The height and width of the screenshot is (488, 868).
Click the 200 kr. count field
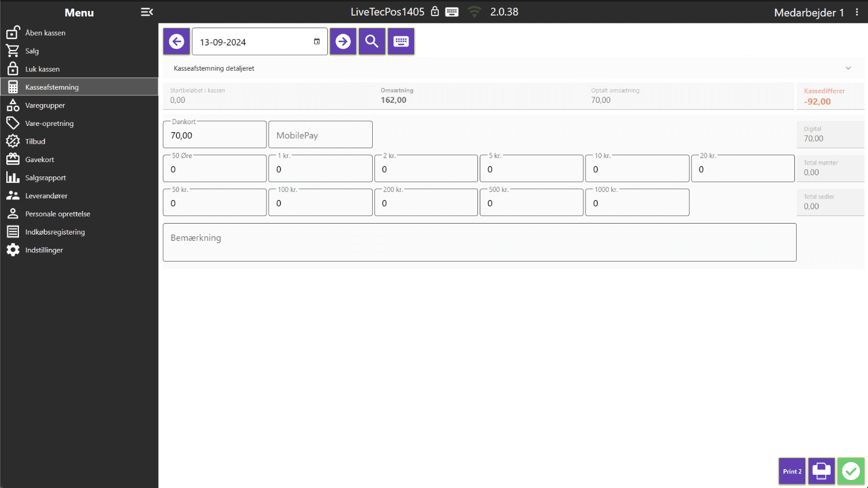coord(426,202)
